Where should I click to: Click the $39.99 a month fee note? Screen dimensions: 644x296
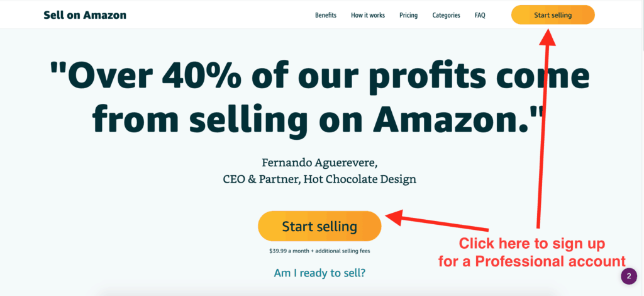point(319,251)
